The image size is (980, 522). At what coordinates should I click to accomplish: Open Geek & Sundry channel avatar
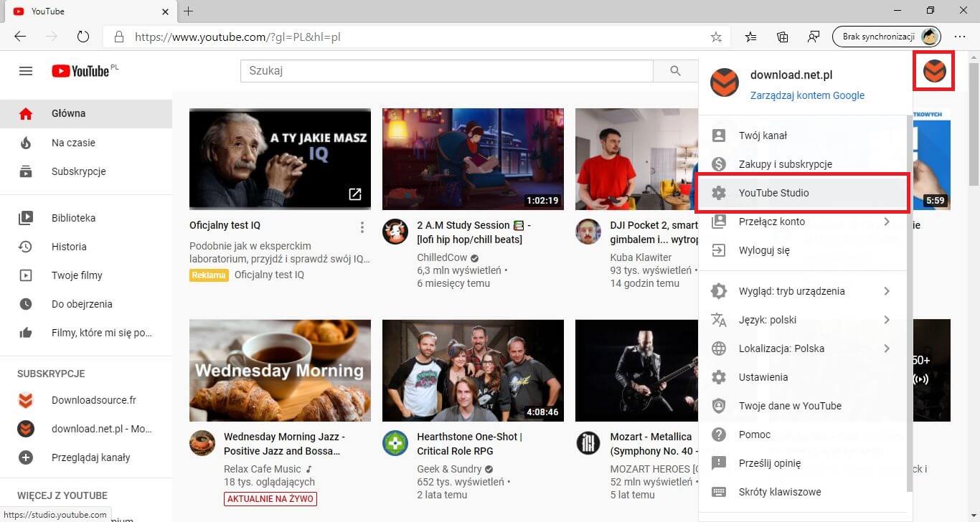click(x=395, y=443)
